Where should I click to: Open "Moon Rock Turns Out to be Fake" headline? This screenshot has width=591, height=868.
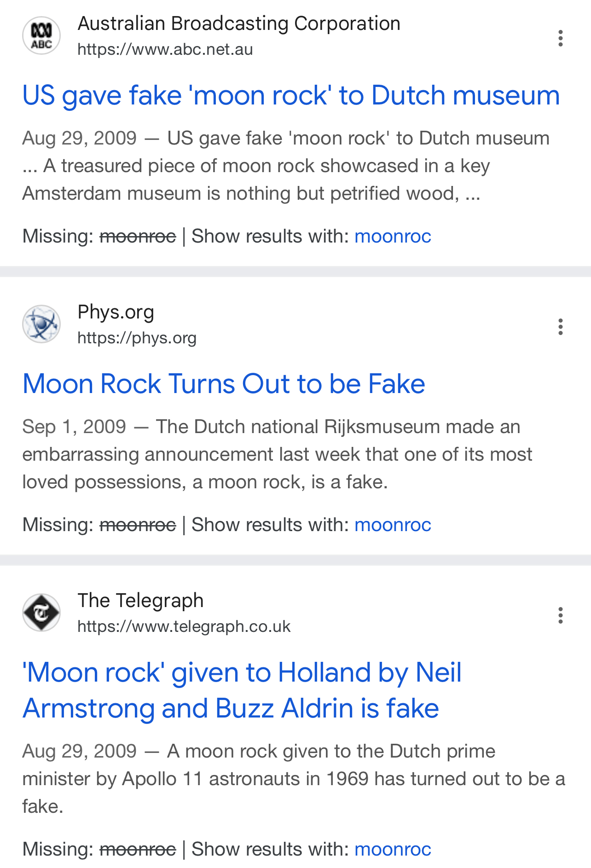click(224, 384)
